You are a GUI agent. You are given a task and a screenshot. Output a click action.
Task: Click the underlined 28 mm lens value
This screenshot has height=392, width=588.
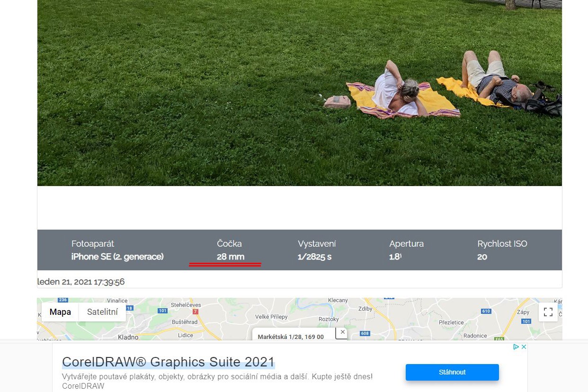(x=231, y=257)
